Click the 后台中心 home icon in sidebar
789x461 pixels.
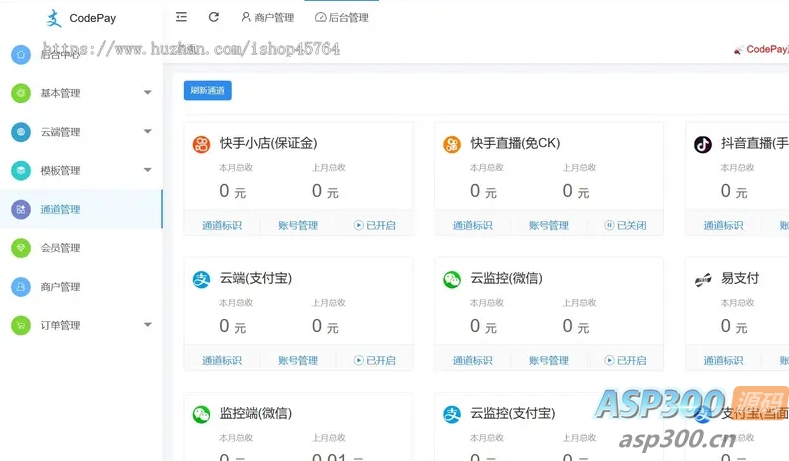[21, 54]
